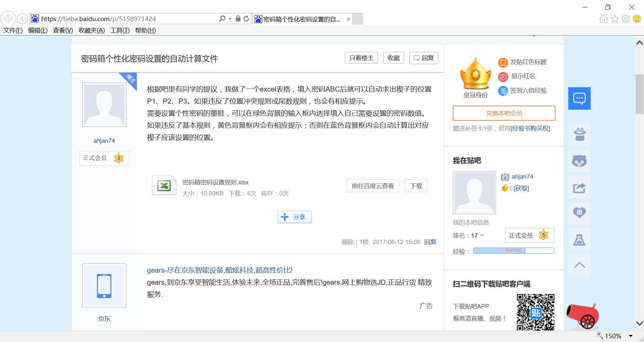Viewport: 644px width, 342px height.
Task: Click the heart 逛 sidebar icon
Action: tap(579, 213)
